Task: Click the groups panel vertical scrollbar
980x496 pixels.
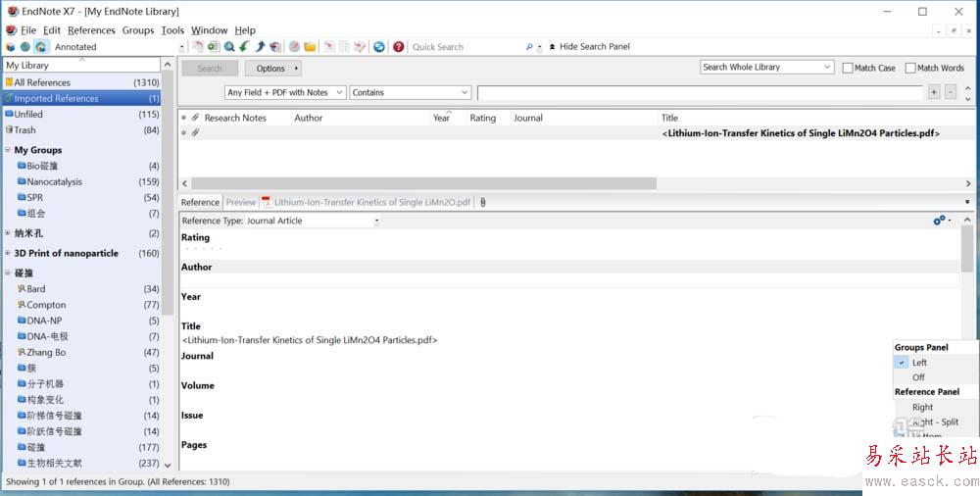Action: [168, 194]
